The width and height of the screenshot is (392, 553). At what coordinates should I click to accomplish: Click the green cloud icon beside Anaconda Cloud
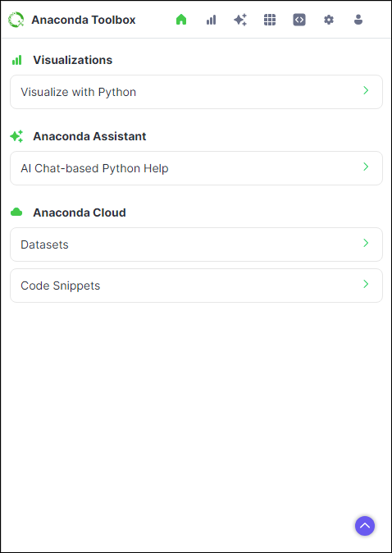tap(16, 212)
